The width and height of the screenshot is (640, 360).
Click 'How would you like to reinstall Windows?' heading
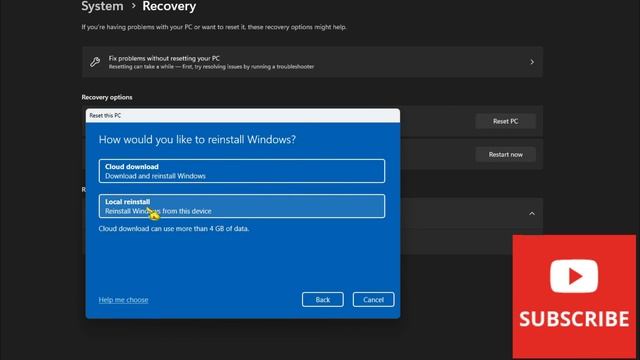[x=197, y=140]
